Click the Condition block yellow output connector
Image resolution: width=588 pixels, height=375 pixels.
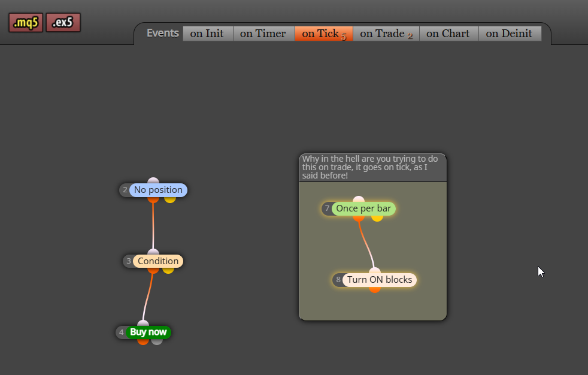[x=168, y=270]
